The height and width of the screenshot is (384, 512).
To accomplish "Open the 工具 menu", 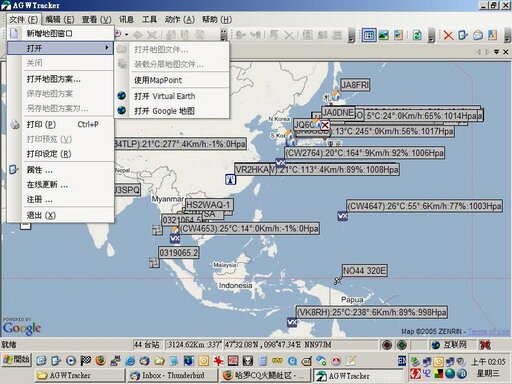I will [x=149, y=19].
